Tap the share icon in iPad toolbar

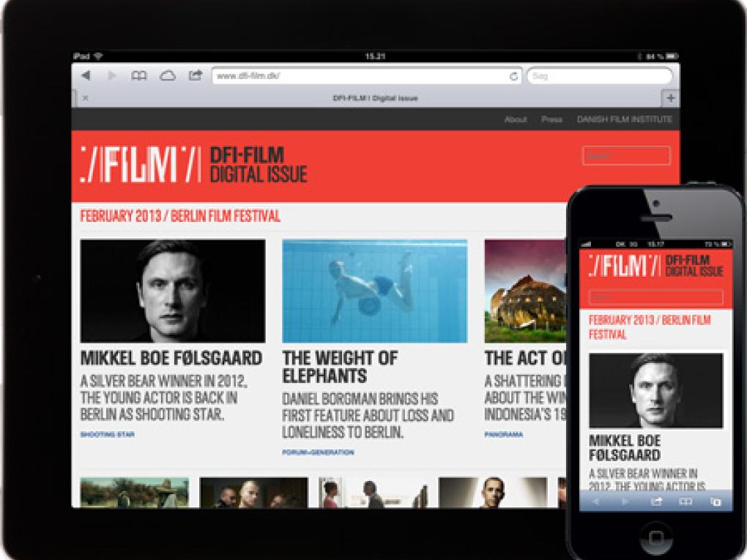point(196,75)
